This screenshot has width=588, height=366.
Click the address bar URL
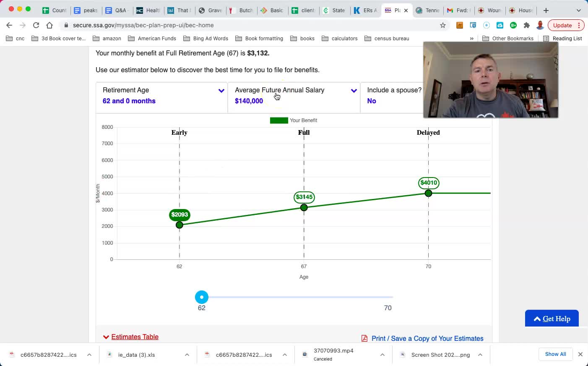click(x=143, y=25)
